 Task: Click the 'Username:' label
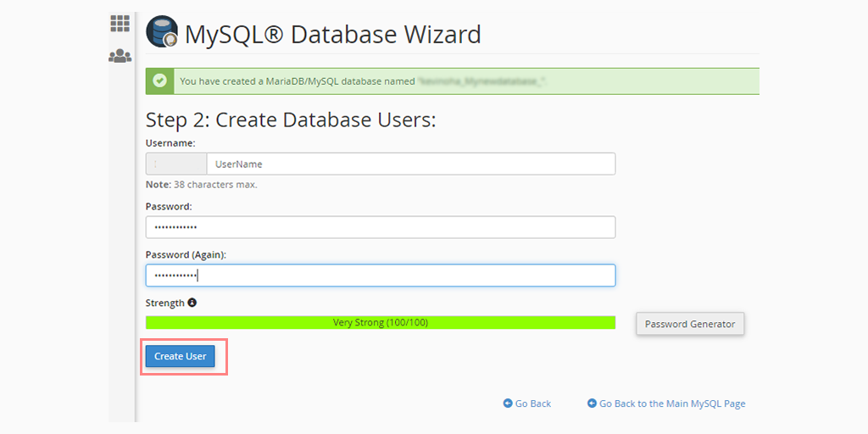coord(170,142)
